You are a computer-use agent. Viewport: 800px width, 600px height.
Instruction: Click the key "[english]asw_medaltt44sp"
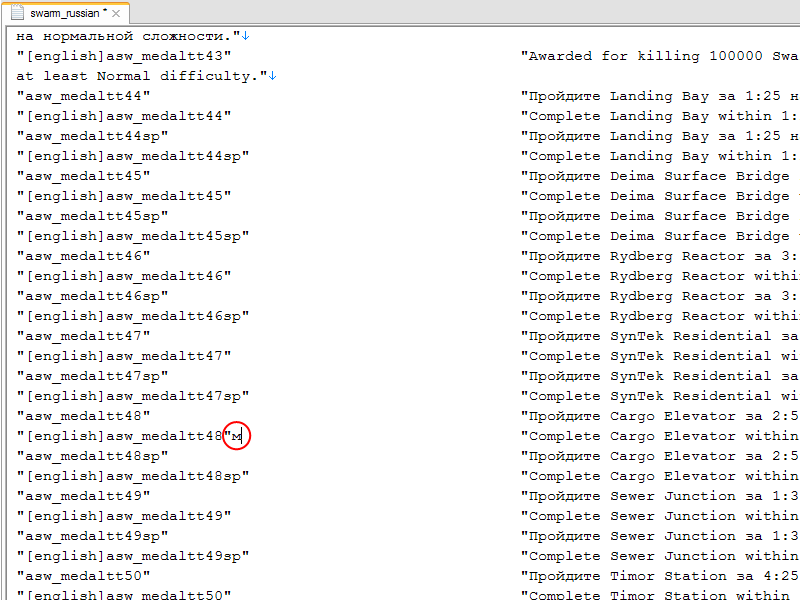[x=133, y=156]
